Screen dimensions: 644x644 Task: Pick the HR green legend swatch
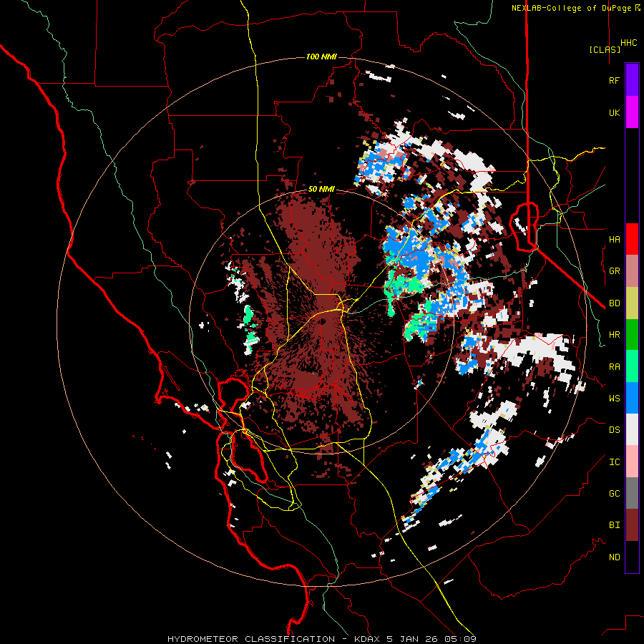(x=632, y=334)
